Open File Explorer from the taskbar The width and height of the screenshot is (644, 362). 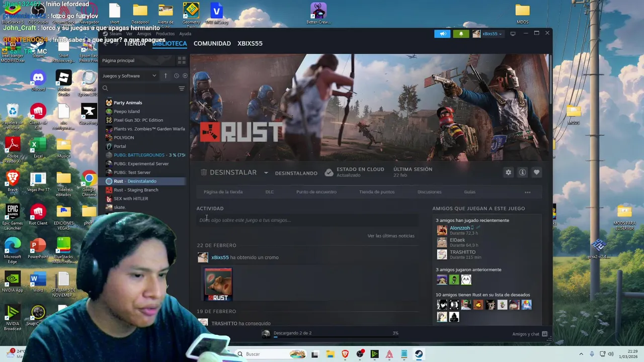pyautogui.click(x=330, y=354)
